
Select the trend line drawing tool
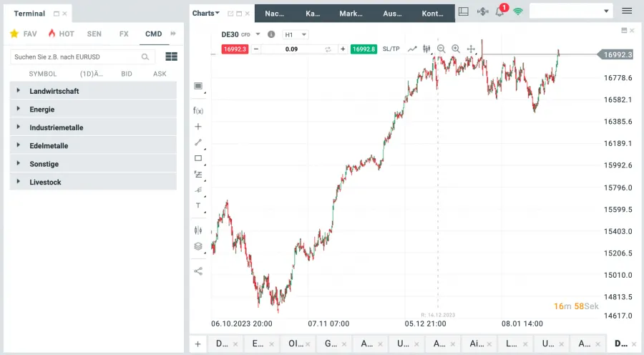pyautogui.click(x=198, y=142)
